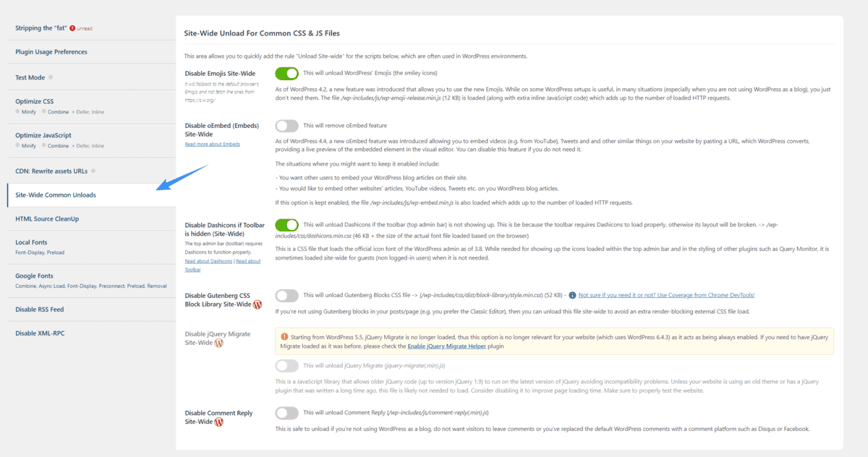Open Disable XML-RPC section

point(40,333)
